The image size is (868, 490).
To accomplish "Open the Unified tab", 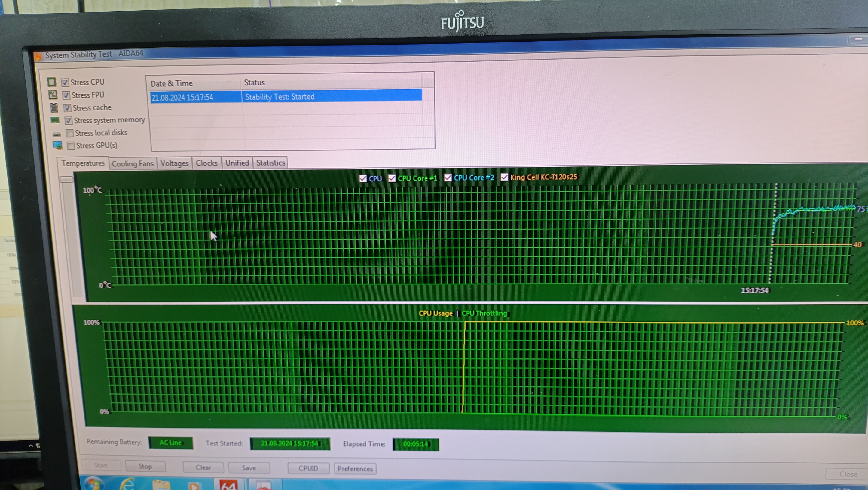I will (237, 163).
